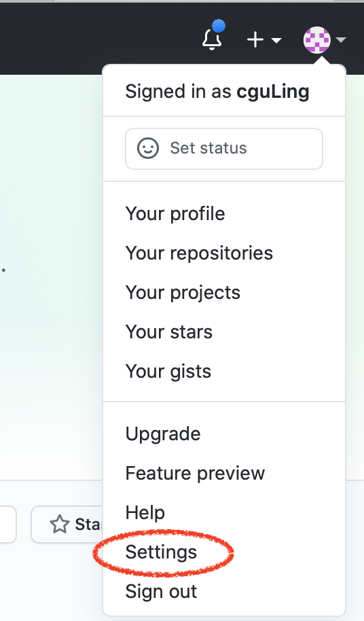364x621 pixels.
Task: Click the Star button with star icon
Action: coord(67,525)
